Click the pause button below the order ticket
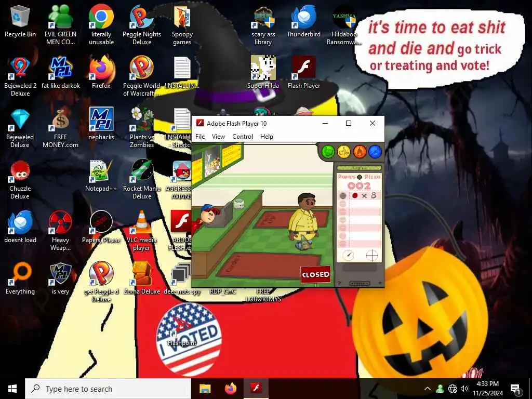532x399 pixels. tap(360, 283)
